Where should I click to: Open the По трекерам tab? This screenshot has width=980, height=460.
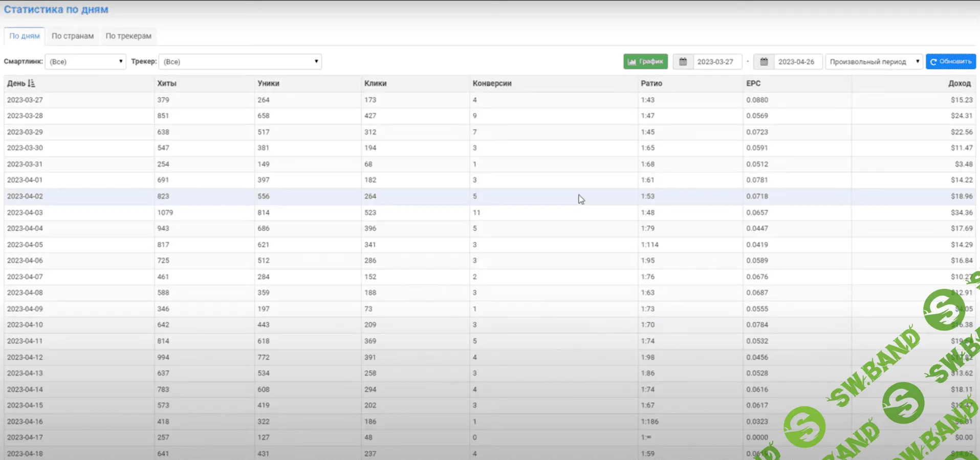(128, 36)
